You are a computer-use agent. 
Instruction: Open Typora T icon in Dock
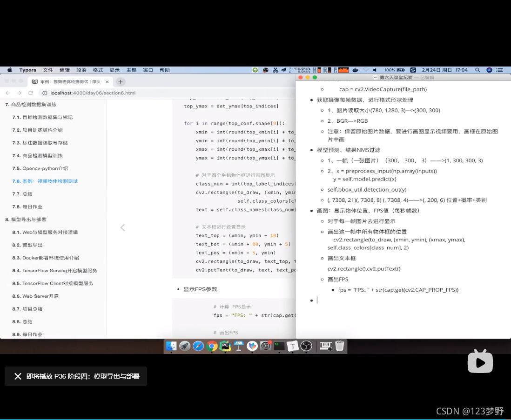point(293,346)
